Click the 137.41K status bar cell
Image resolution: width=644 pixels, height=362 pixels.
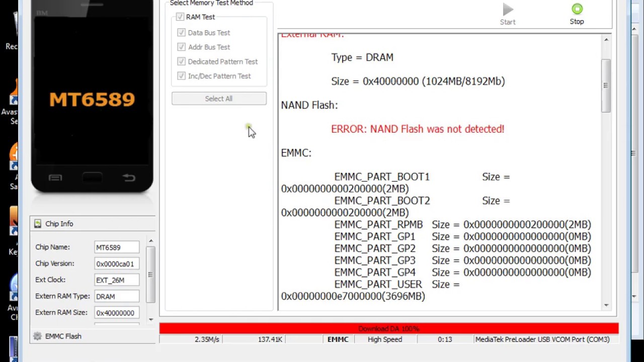[x=253, y=339]
